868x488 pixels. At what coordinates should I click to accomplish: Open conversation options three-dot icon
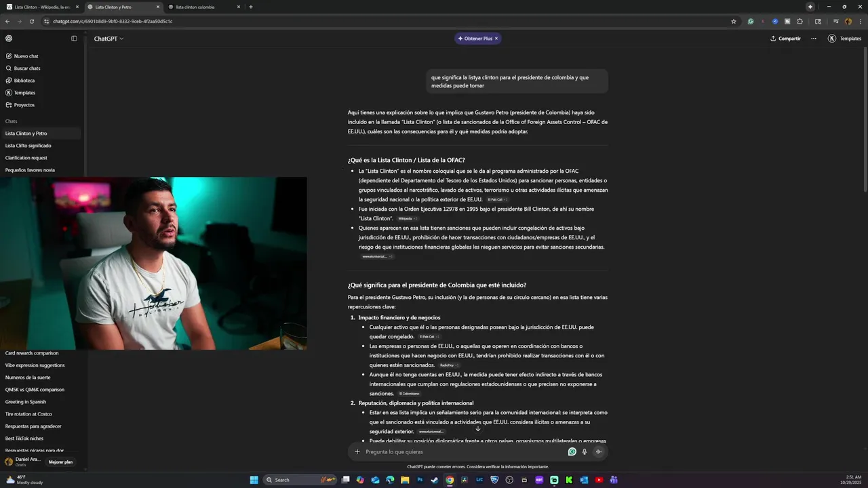point(814,39)
